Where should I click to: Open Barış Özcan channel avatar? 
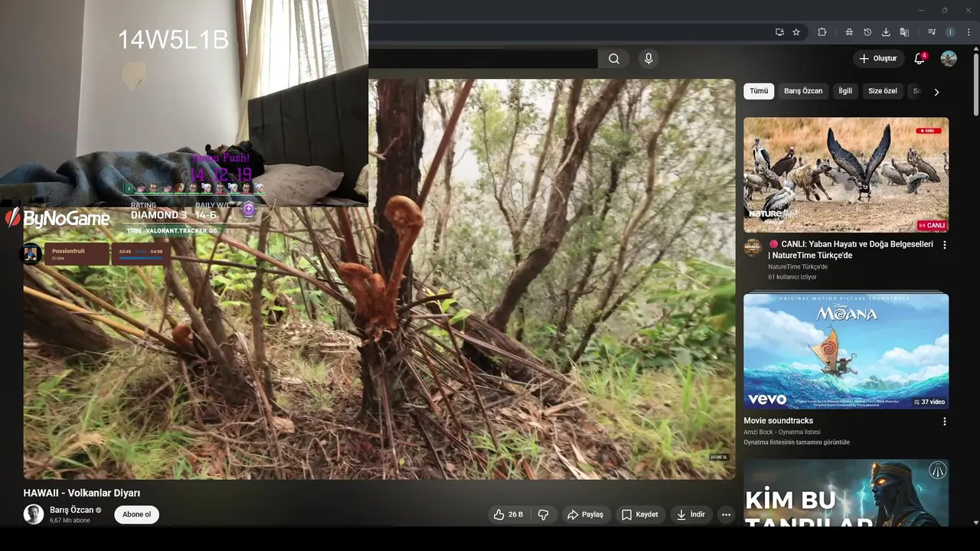pyautogui.click(x=34, y=514)
